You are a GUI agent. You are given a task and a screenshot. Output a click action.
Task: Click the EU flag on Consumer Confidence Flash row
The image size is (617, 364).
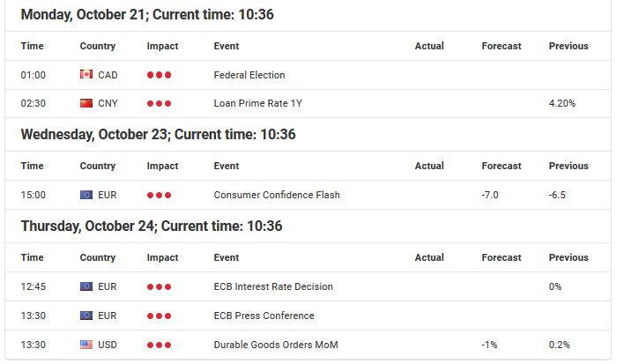point(86,195)
